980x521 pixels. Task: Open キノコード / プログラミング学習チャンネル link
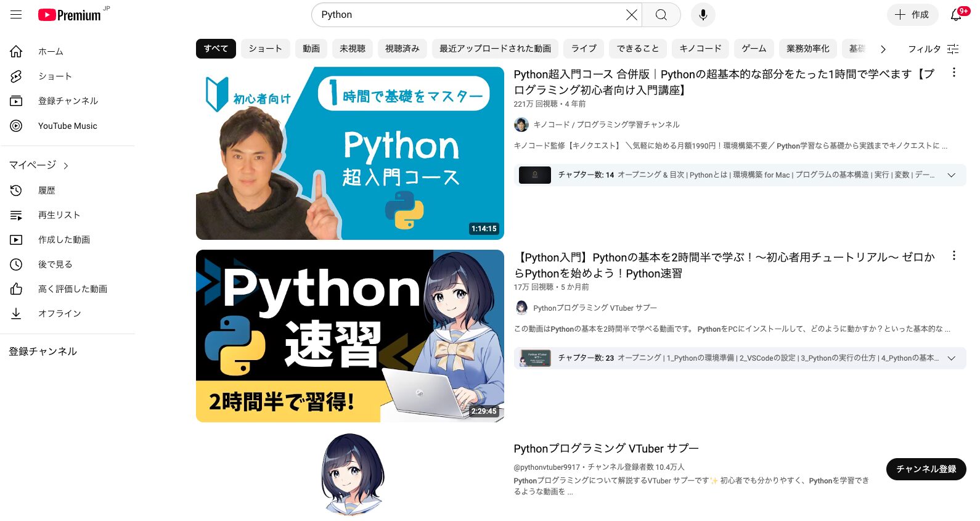click(x=606, y=125)
